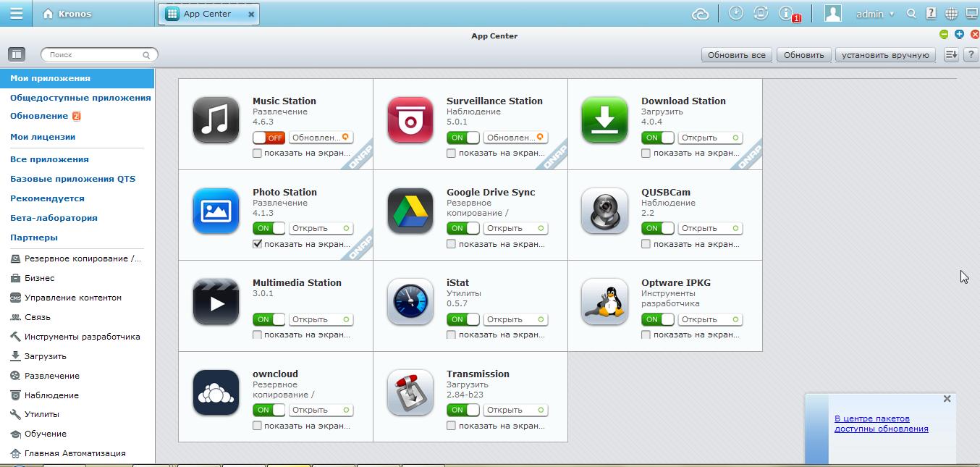Open Surveillance Station Обновлен... dropdown button
The width and height of the screenshot is (980, 467).
[x=515, y=138]
